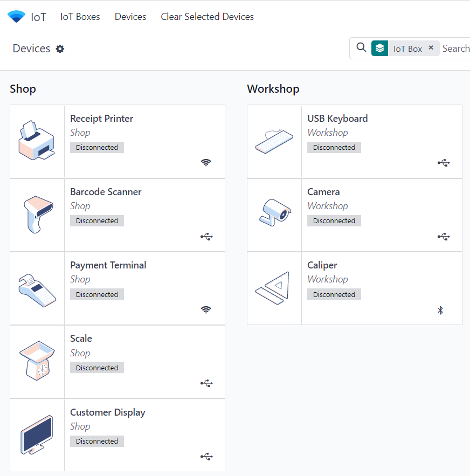This screenshot has width=470, height=476.
Task: Click the Caliper Bluetooth connection icon
Action: click(x=440, y=310)
